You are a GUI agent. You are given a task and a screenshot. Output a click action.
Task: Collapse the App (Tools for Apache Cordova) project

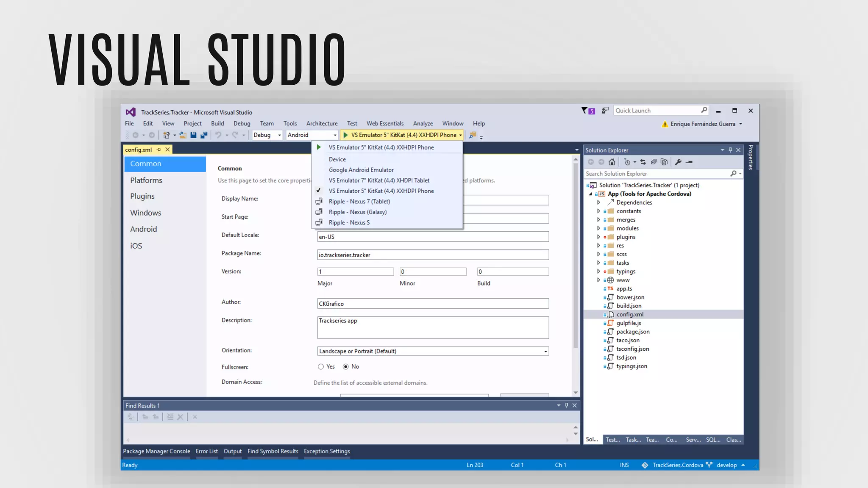(590, 194)
